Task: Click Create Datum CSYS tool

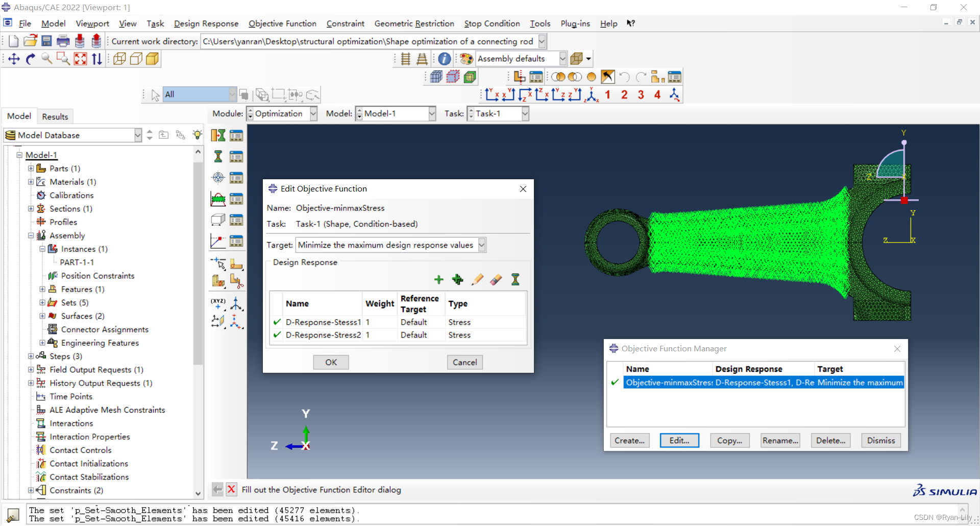Action: pos(236,303)
